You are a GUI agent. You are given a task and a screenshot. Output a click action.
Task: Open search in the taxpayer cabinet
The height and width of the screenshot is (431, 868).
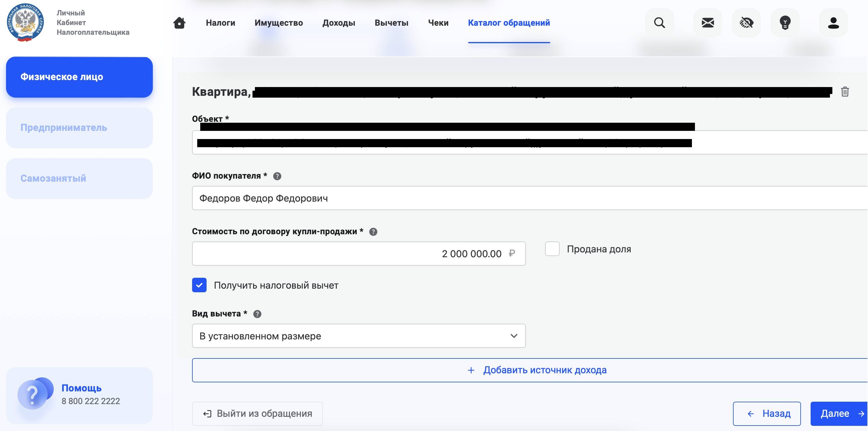tap(659, 23)
